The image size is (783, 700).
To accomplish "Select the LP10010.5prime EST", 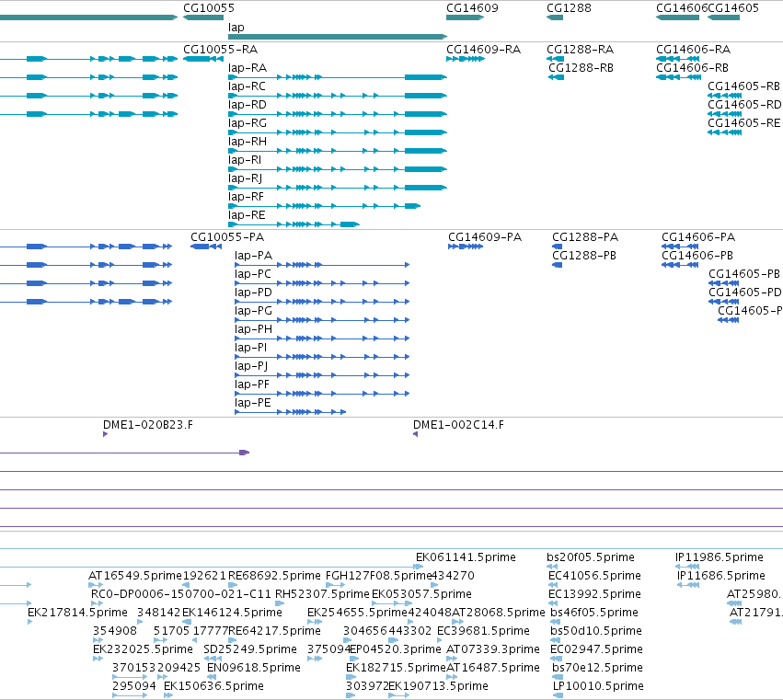I will pyautogui.click(x=558, y=695).
